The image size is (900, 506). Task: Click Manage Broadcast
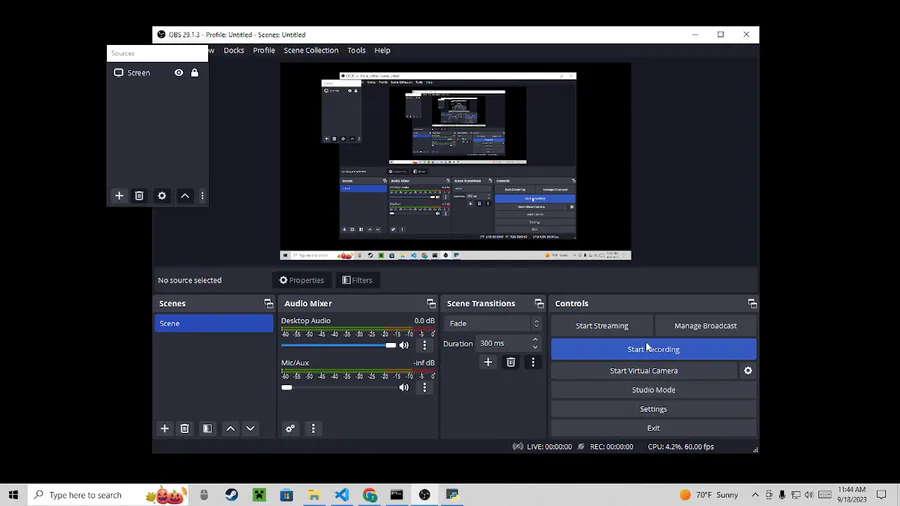point(705,325)
